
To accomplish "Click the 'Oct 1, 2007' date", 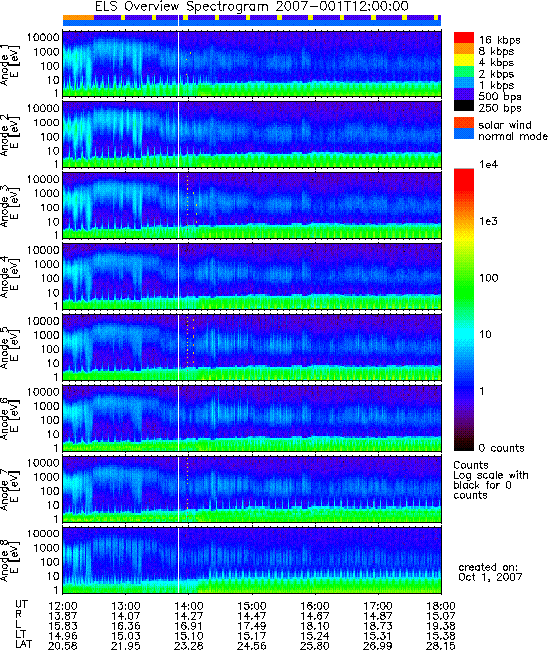I will pos(490,577).
